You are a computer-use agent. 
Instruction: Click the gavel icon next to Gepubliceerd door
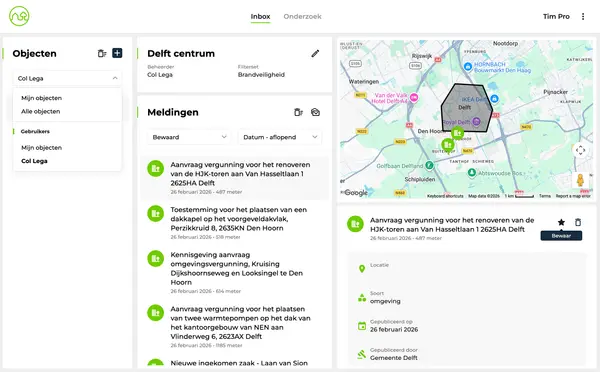point(362,354)
